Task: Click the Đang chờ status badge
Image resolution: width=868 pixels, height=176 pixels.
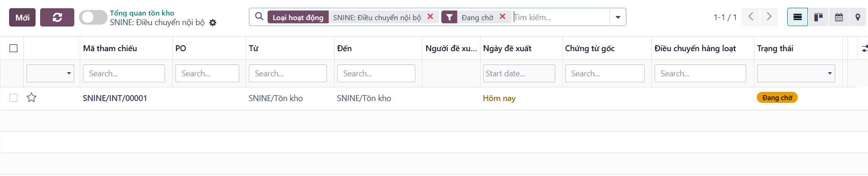Action: click(x=777, y=98)
